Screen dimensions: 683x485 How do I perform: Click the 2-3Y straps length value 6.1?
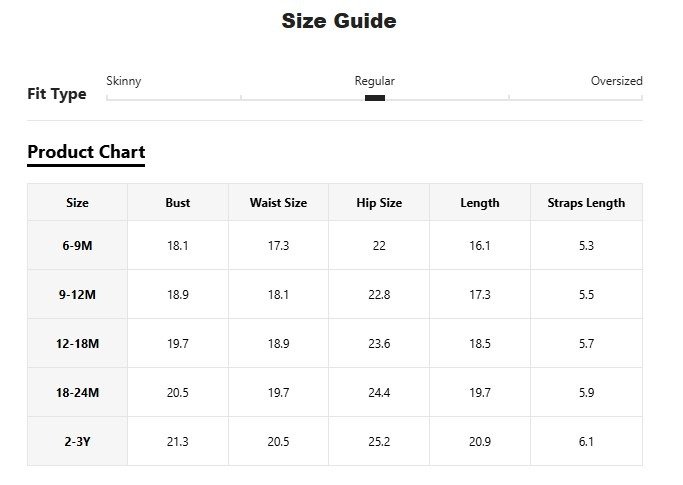[x=586, y=442]
